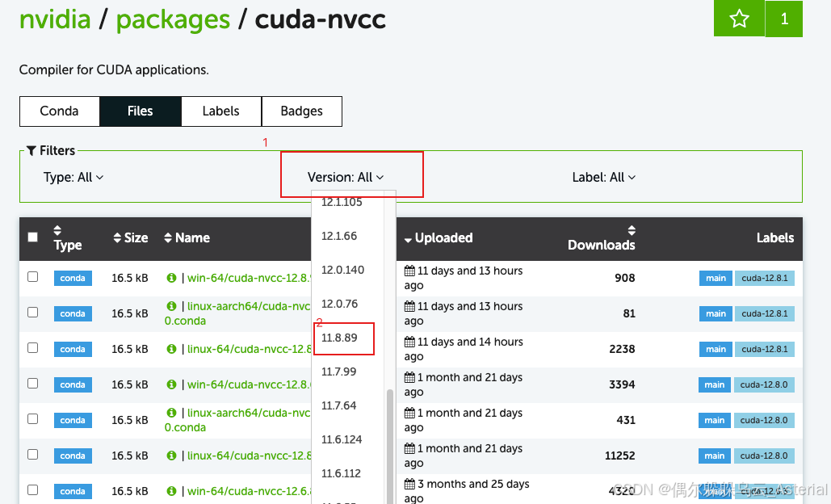
Task: Click calendar icon beside '11 days and 14 hours ago'
Action: pyautogui.click(x=409, y=342)
